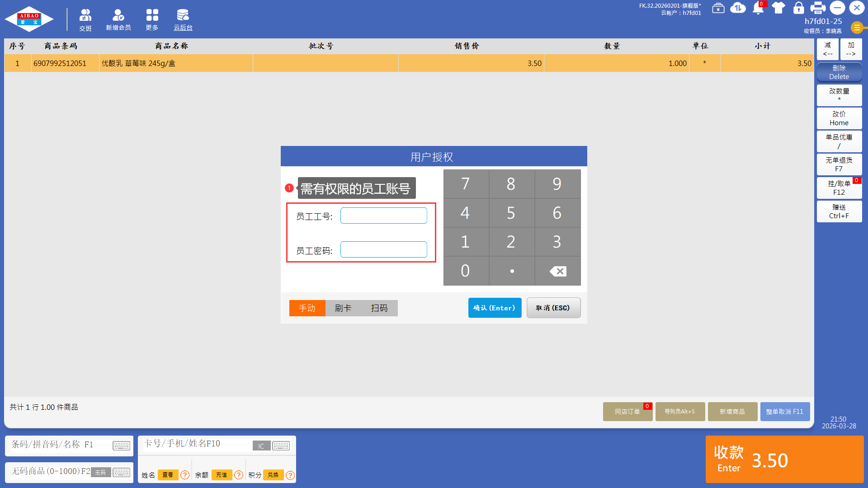Open the 更多 more menu
The image size is (868, 488).
pos(152,20)
